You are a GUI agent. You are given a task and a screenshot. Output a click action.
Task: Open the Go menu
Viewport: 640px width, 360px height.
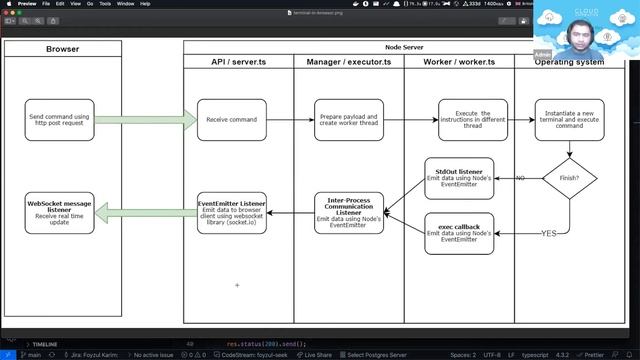click(x=90, y=4)
